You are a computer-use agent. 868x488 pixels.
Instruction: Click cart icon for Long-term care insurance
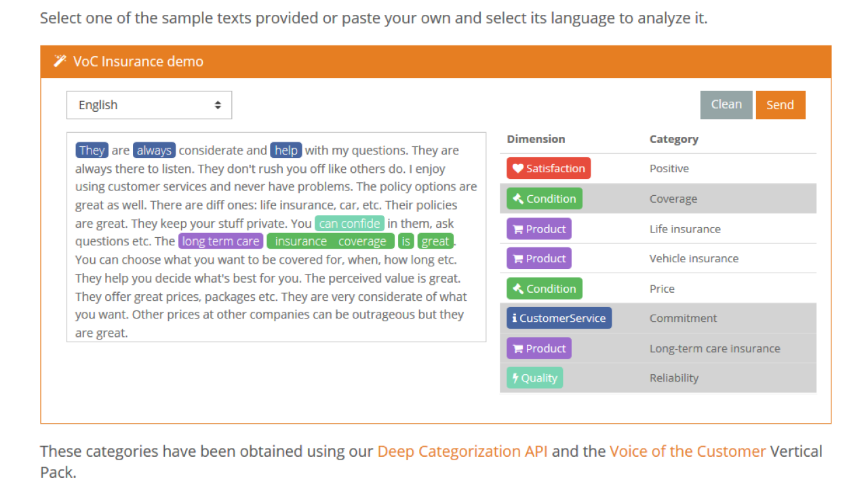click(518, 348)
